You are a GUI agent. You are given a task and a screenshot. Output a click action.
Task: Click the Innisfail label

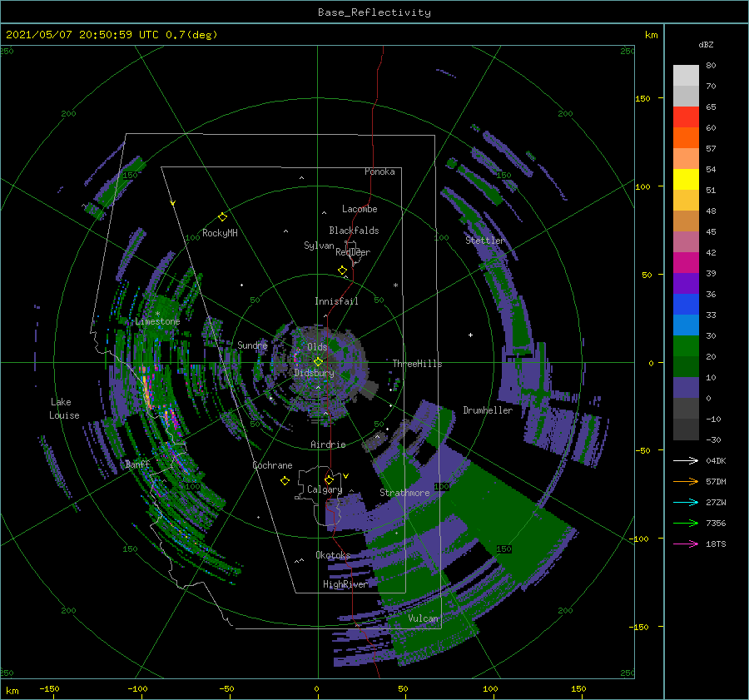click(x=336, y=301)
